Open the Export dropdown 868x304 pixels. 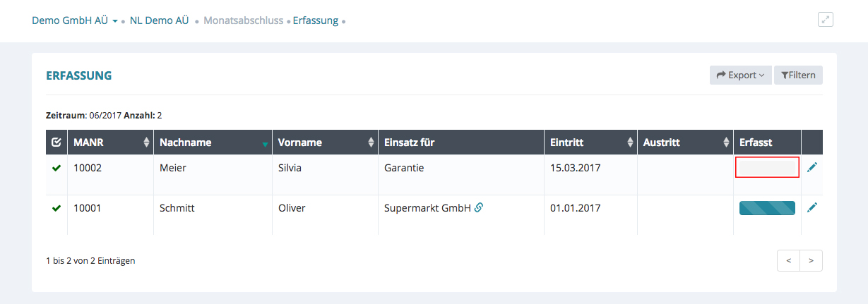pos(740,75)
